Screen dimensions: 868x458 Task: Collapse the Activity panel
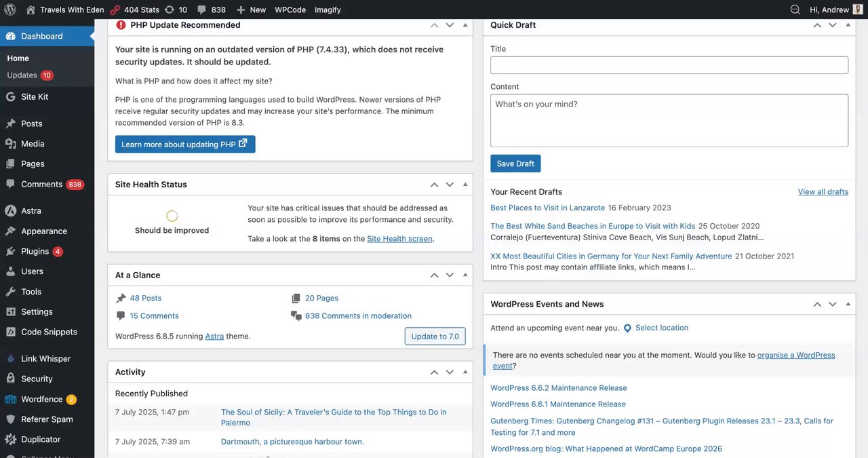pos(465,372)
